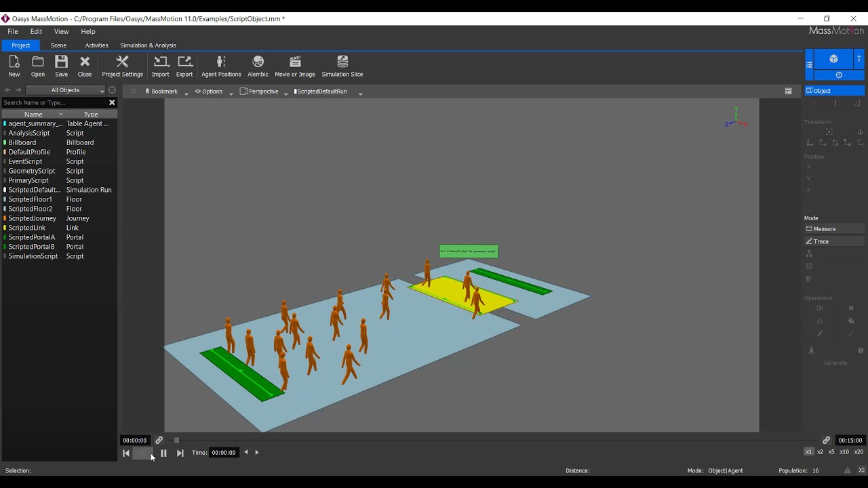Select the Trace mode

[835, 241]
